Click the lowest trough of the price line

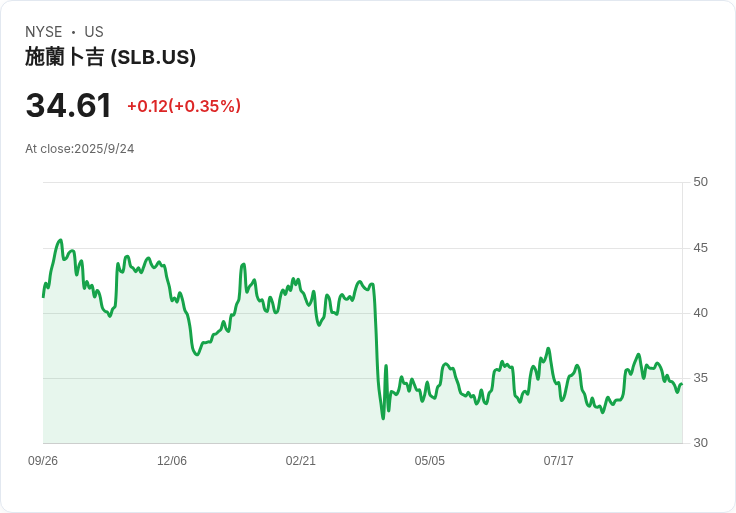point(383,418)
